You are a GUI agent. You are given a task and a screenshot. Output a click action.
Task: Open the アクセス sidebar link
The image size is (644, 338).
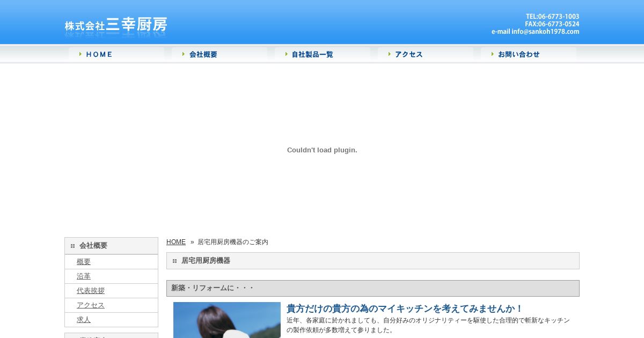[x=91, y=305]
